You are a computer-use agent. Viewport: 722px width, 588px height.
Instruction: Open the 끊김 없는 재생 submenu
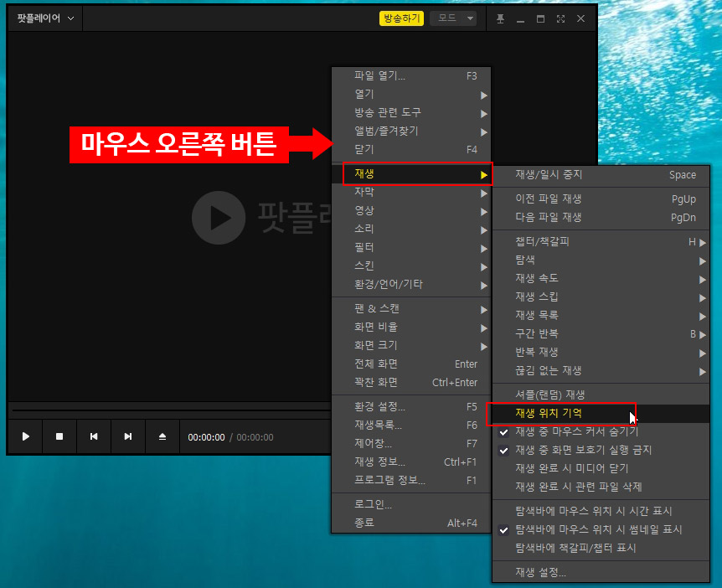coord(601,371)
